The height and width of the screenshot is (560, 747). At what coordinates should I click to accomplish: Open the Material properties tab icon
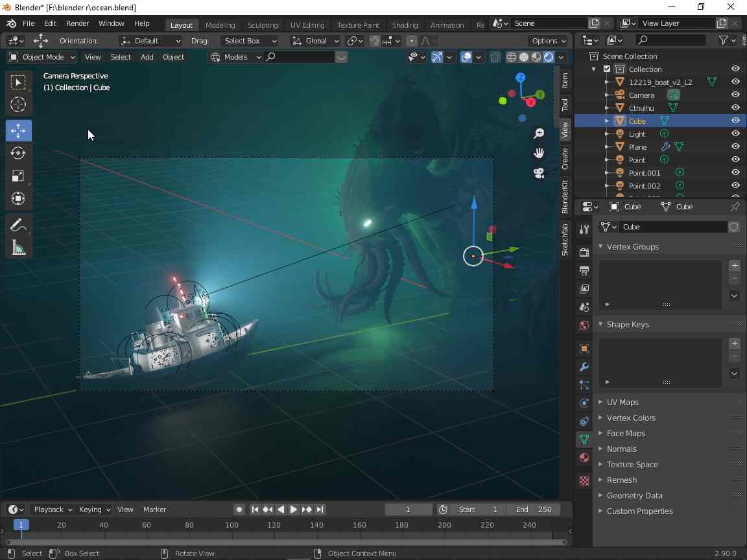point(584,458)
